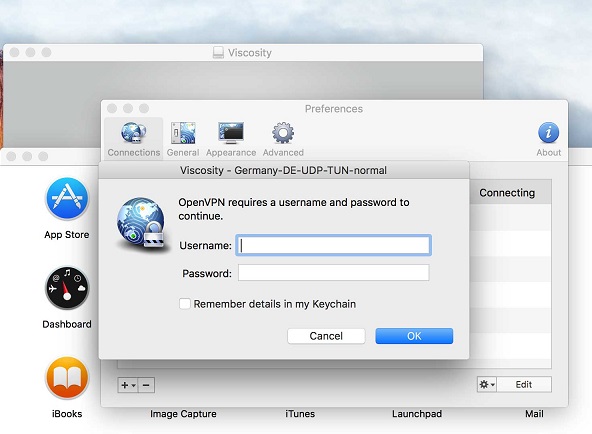Focus the Username text field

(333, 245)
